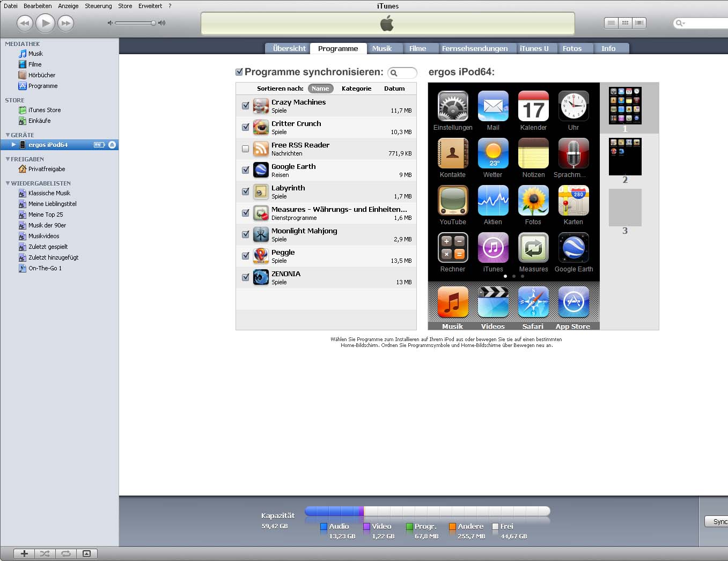Open the Erweitert menu

click(150, 6)
